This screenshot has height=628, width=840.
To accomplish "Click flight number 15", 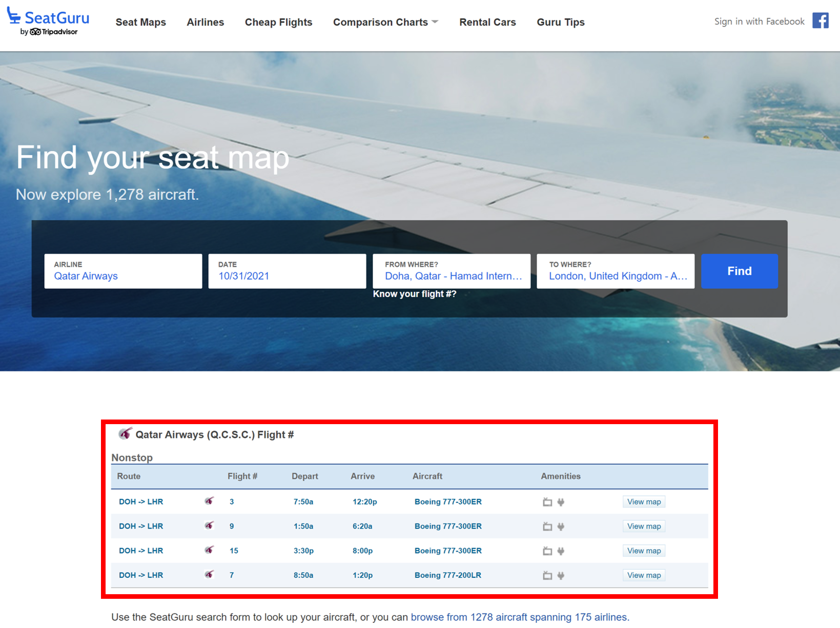I will point(234,551).
